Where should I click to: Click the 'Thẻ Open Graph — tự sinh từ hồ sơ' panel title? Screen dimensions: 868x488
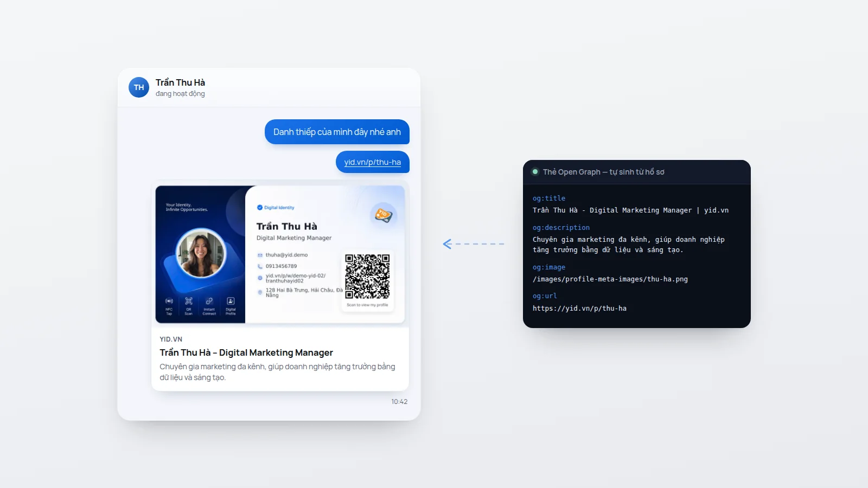603,172
